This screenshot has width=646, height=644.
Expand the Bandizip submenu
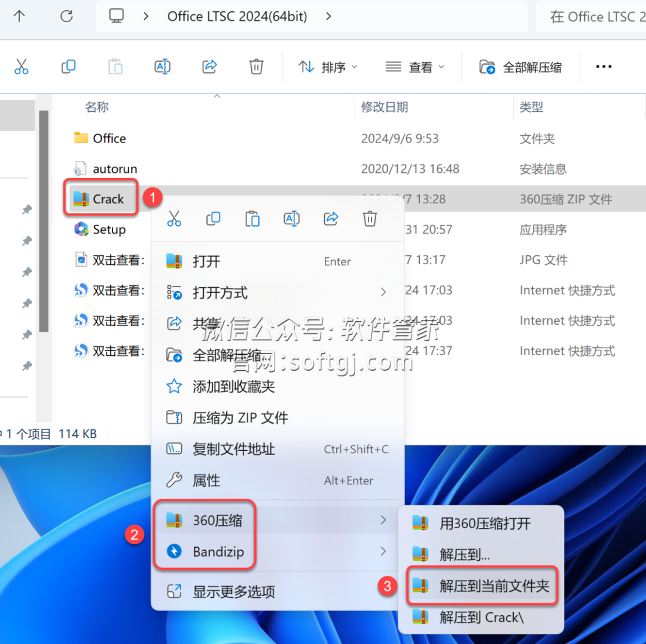click(x=278, y=551)
